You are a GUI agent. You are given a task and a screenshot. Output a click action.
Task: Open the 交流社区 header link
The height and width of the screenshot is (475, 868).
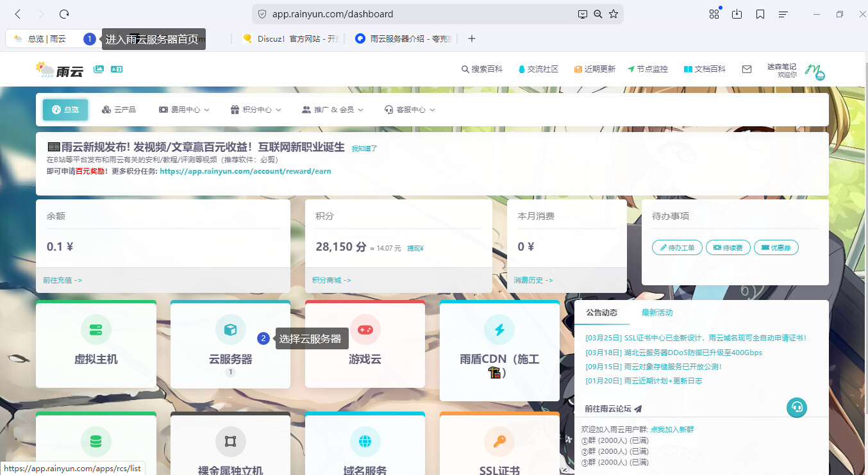click(538, 69)
